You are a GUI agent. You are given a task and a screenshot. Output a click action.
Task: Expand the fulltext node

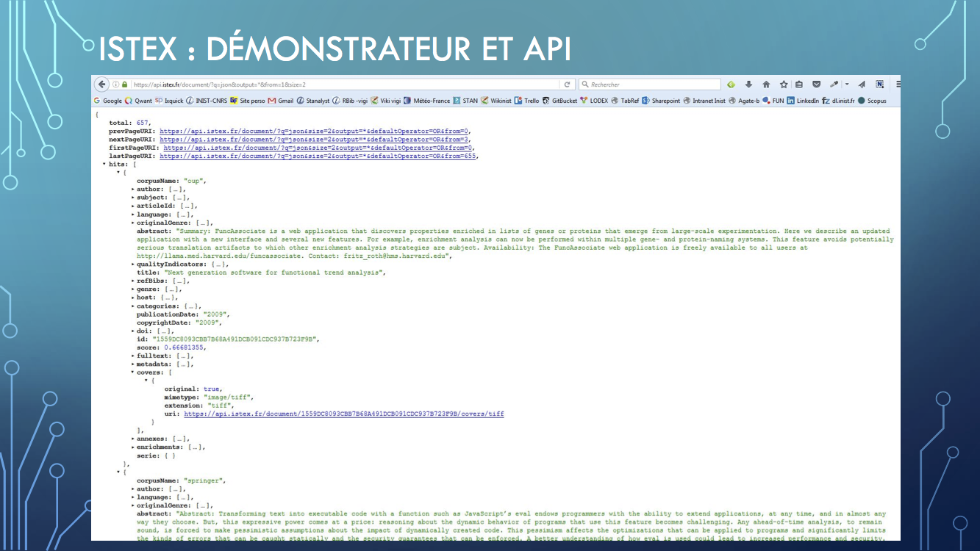[133, 356]
